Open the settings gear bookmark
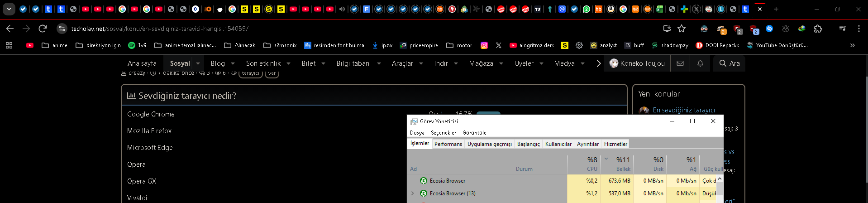The height and width of the screenshot is (203, 868). (x=579, y=45)
